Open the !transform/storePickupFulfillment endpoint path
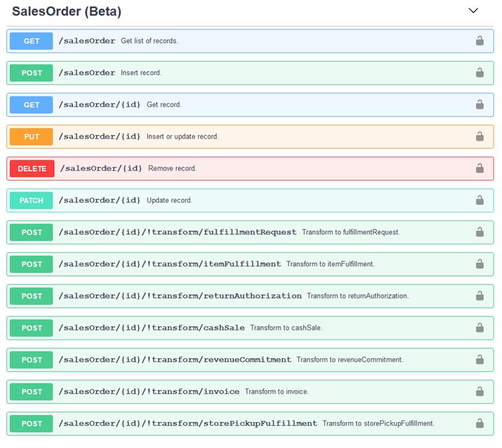 [188, 423]
